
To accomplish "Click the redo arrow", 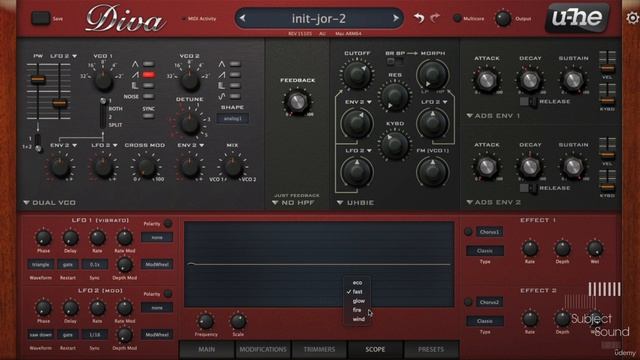I will pyautogui.click(x=436, y=18).
